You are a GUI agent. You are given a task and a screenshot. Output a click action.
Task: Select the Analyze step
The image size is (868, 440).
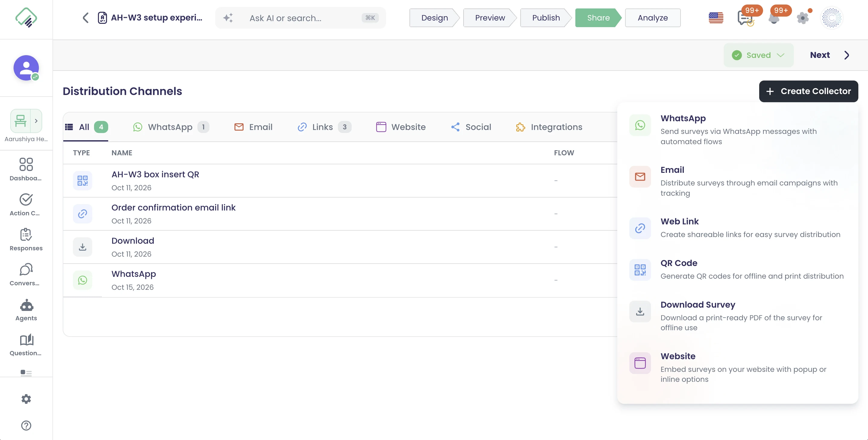(x=652, y=17)
